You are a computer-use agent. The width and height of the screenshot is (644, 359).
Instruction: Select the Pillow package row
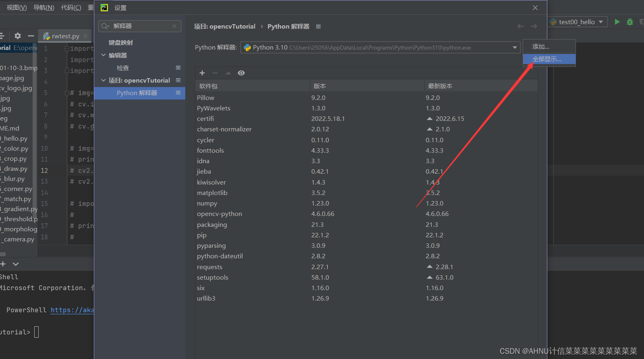[367, 98]
